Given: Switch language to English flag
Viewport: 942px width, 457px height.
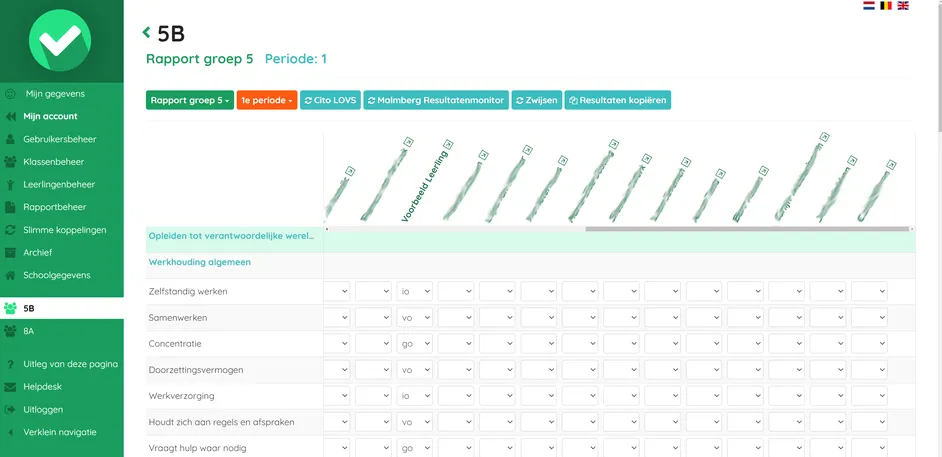Looking at the screenshot, I should click(x=903, y=5).
